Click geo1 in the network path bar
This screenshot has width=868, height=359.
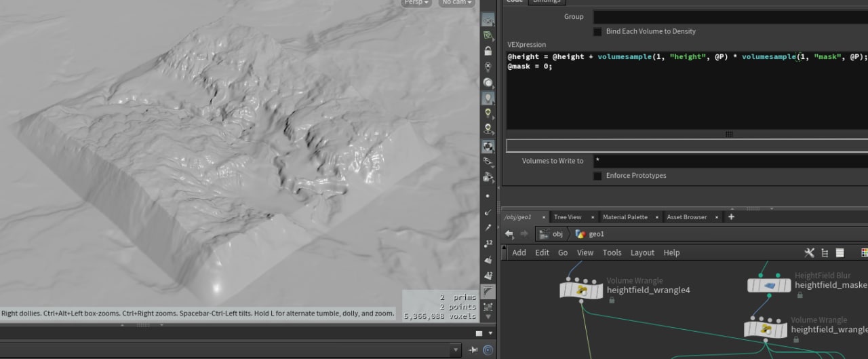click(x=589, y=234)
